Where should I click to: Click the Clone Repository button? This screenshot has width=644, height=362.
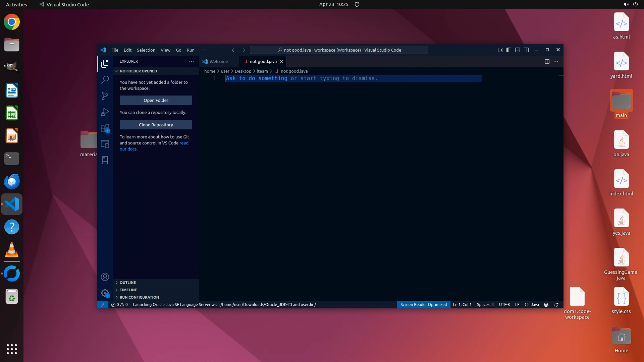(x=156, y=125)
